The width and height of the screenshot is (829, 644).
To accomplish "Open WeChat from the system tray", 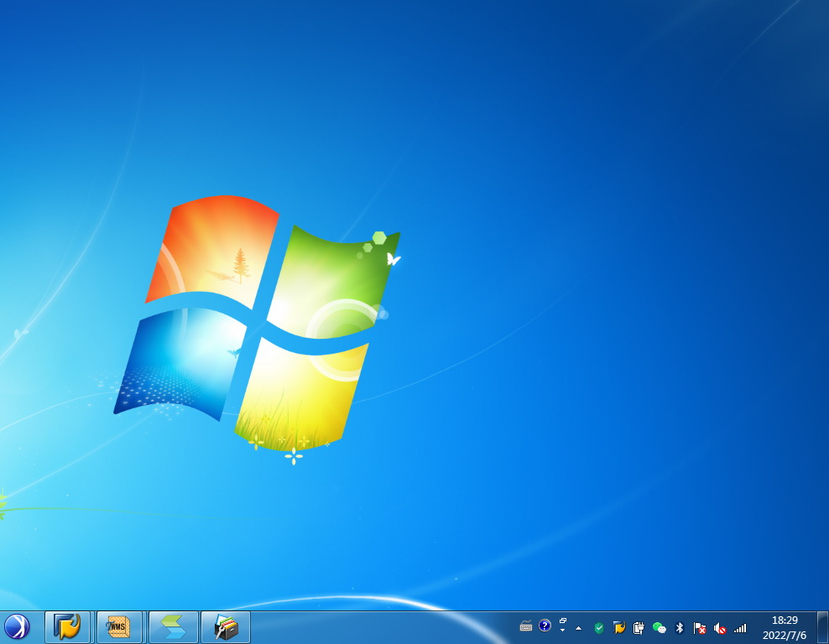I will click(659, 627).
